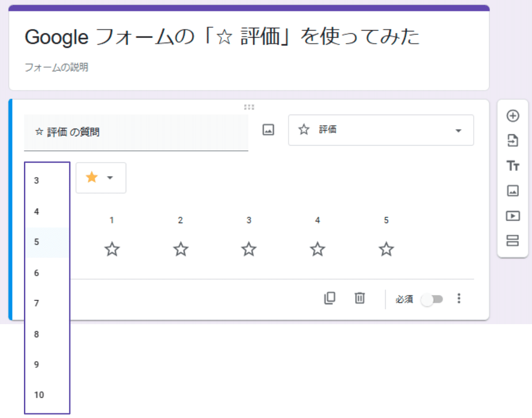Click the drag handle above the question card

[249, 107]
